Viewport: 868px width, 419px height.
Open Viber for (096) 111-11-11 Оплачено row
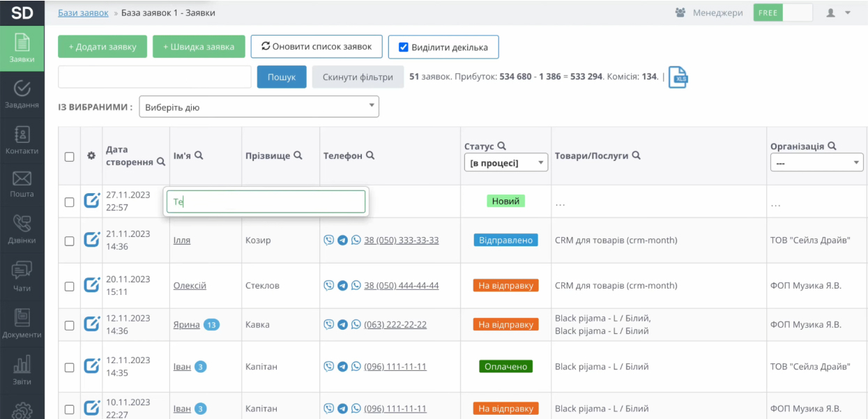pyautogui.click(x=329, y=366)
